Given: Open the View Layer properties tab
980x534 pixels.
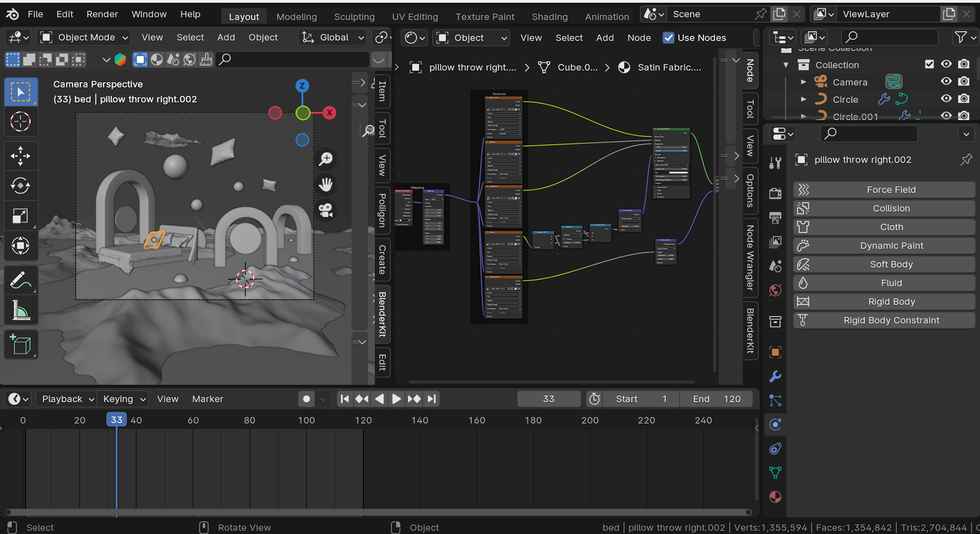Looking at the screenshot, I should [775, 242].
